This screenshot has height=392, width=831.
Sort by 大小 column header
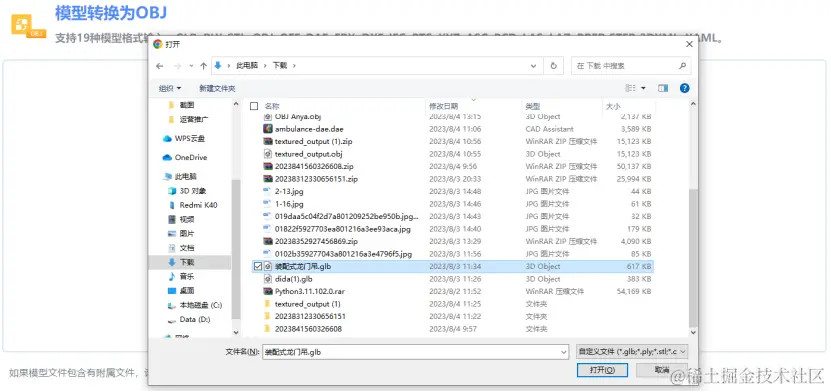(x=613, y=106)
